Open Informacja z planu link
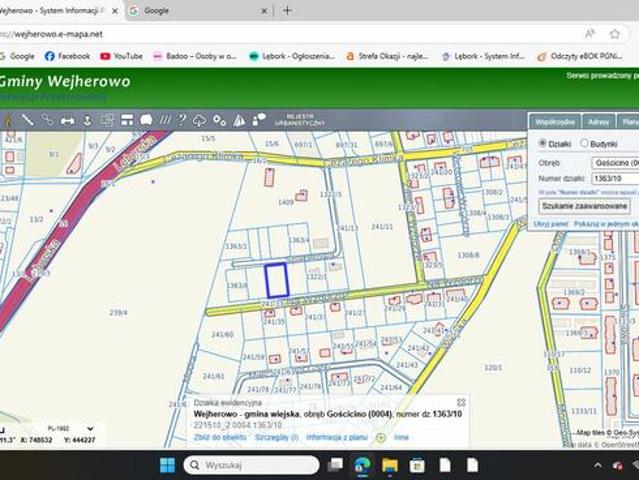Screen dimensions: 639x480 coord(337,437)
